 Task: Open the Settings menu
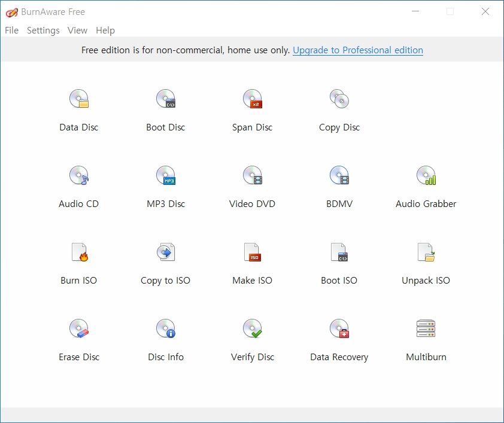[43, 30]
